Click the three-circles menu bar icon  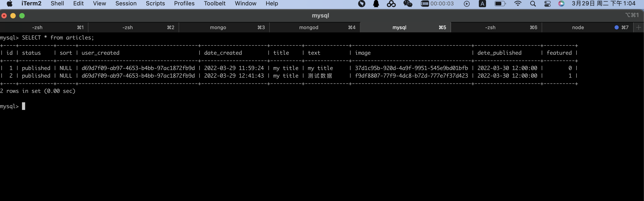pos(391,4)
